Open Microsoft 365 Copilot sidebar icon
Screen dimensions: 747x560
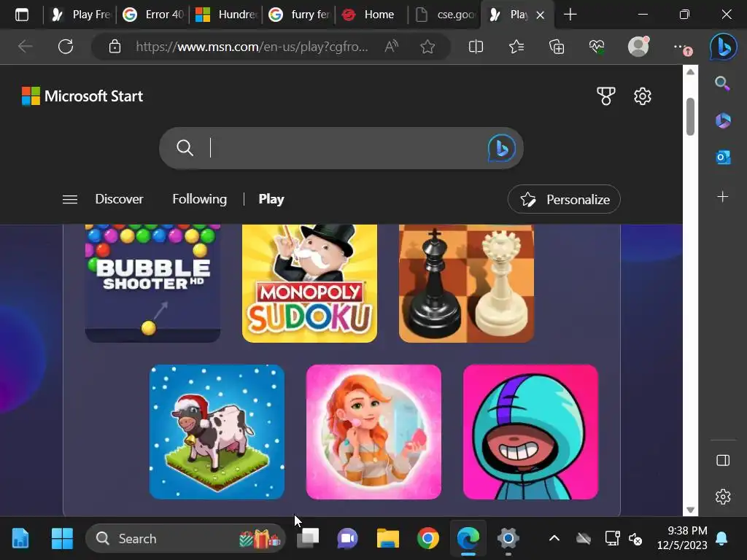coord(723,120)
